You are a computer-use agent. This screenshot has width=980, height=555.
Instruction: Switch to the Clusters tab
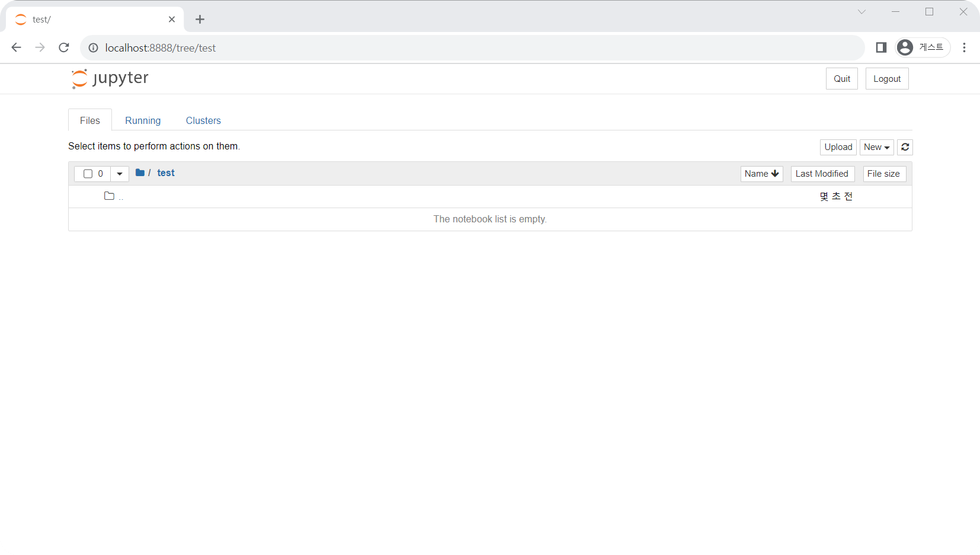(x=203, y=120)
